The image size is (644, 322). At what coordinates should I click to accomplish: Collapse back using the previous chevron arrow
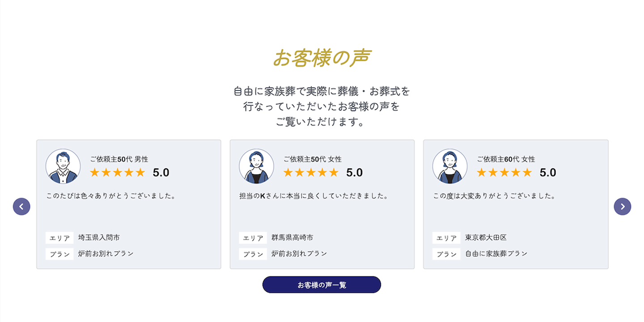click(21, 206)
